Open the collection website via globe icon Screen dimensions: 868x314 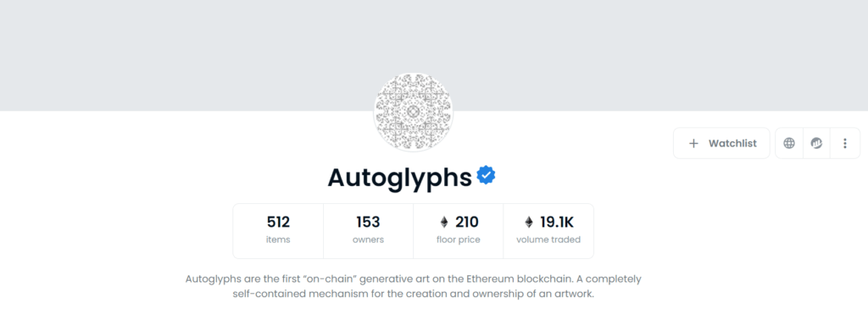[x=789, y=143]
